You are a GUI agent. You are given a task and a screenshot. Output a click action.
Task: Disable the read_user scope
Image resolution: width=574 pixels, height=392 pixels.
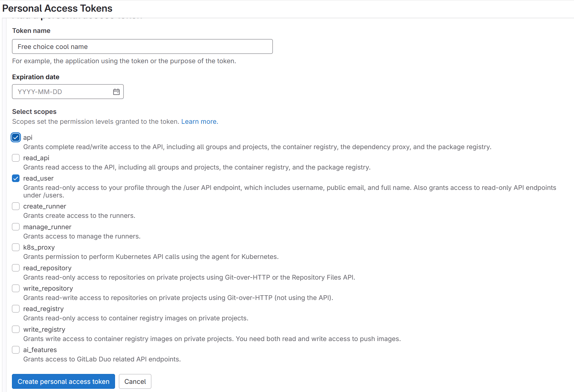15,178
